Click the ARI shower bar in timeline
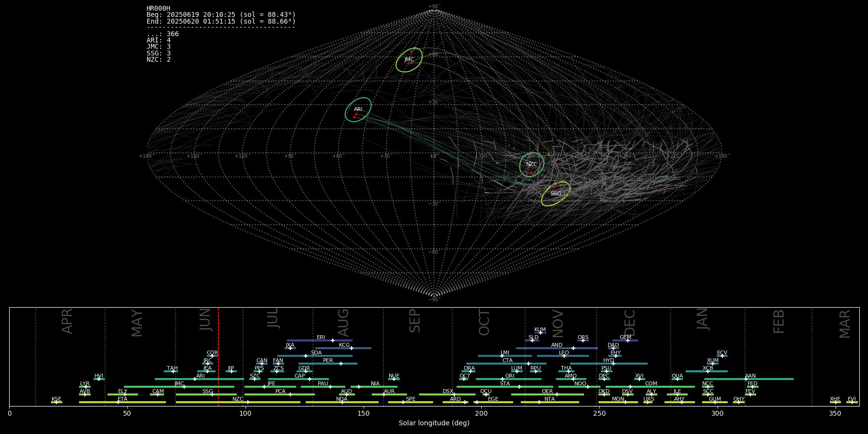 pos(200,379)
